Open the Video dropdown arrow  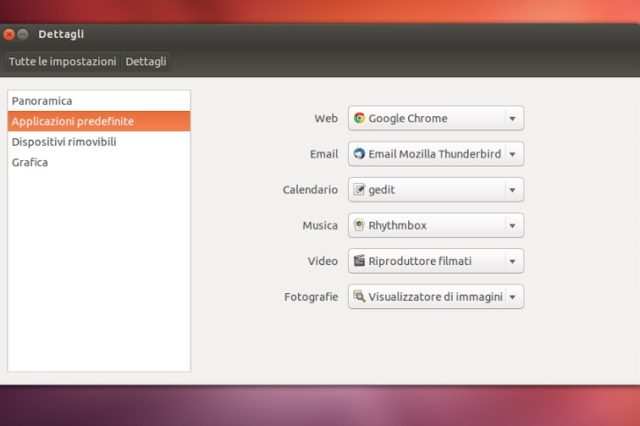tap(513, 261)
